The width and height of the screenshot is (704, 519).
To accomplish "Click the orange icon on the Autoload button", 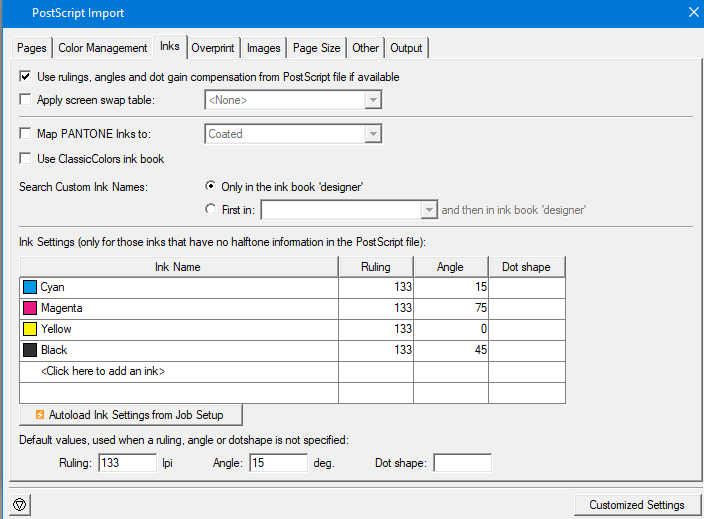I will point(40,414).
